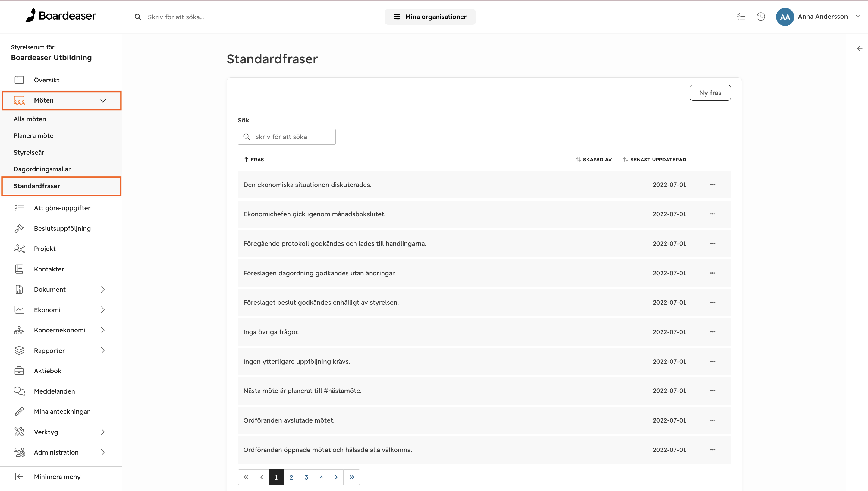Open the Meddelanden chat icon
The image size is (868, 491).
pyautogui.click(x=19, y=391)
